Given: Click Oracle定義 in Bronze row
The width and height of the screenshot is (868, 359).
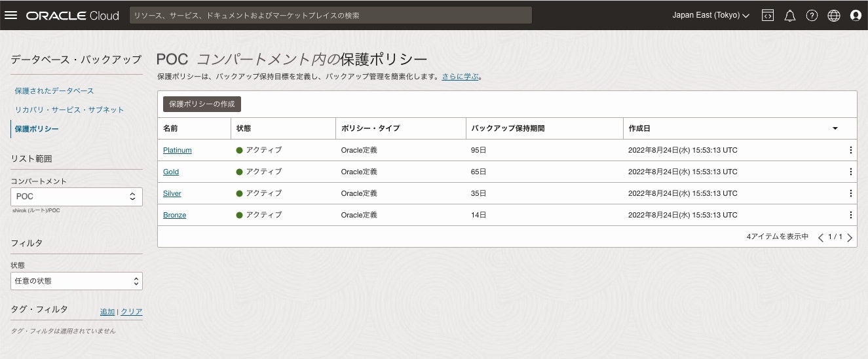Looking at the screenshot, I should pyautogui.click(x=359, y=215).
